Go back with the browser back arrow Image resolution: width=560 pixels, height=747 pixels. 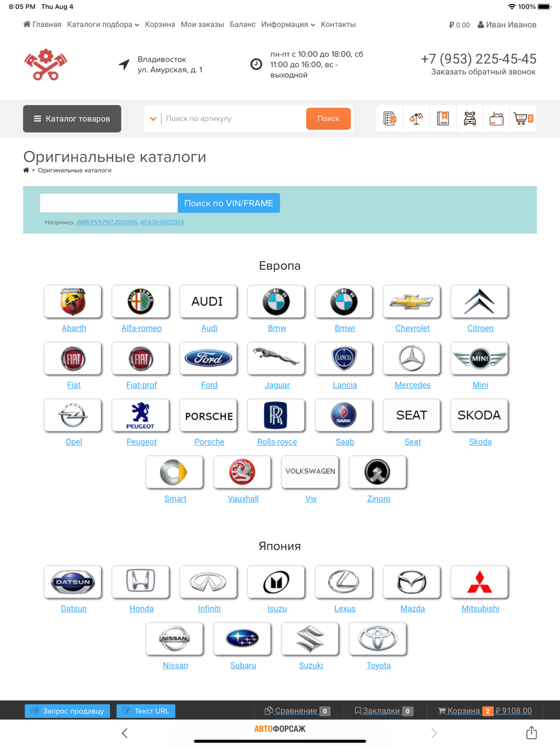[124, 733]
